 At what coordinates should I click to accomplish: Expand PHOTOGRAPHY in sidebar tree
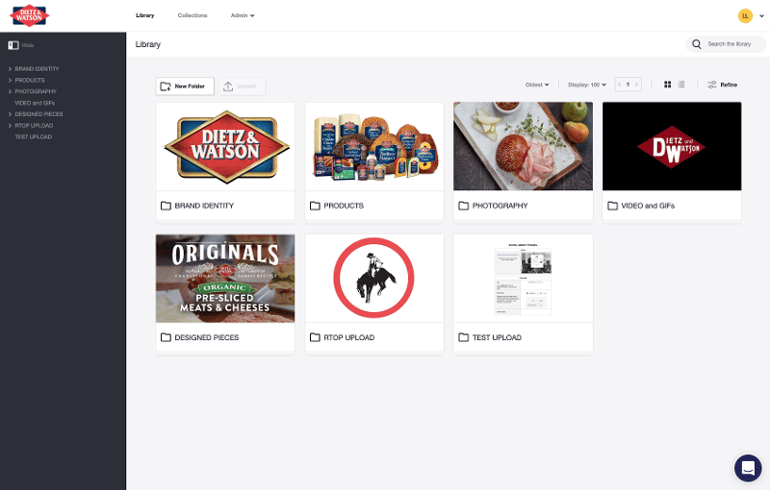click(x=10, y=91)
